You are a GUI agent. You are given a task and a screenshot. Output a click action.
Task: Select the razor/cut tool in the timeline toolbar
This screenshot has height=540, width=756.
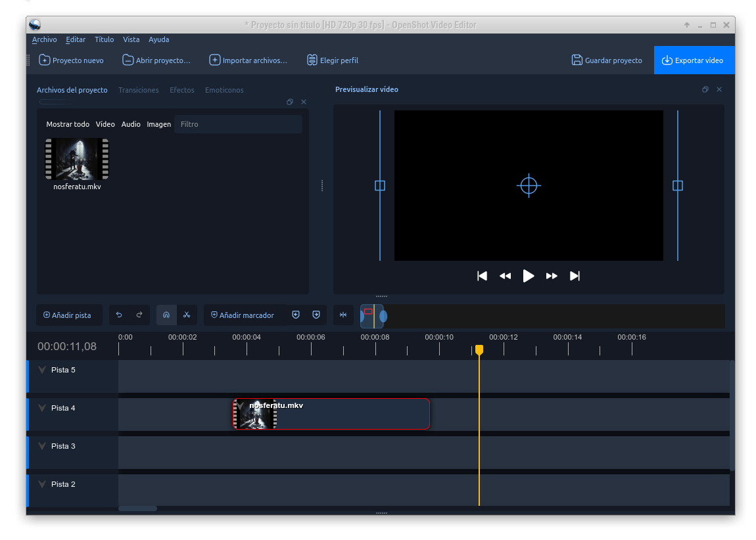[187, 315]
